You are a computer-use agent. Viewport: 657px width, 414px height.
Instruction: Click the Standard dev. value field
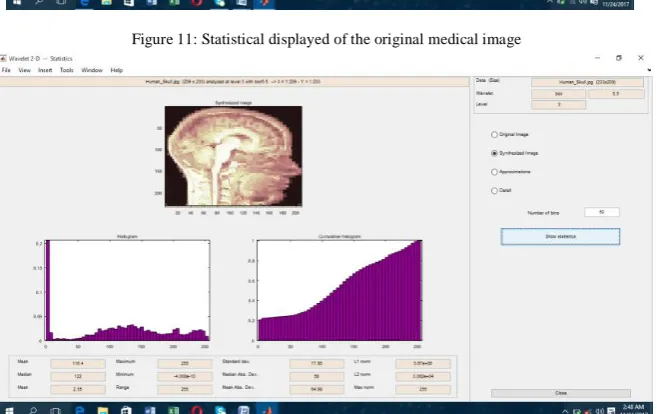(317, 363)
